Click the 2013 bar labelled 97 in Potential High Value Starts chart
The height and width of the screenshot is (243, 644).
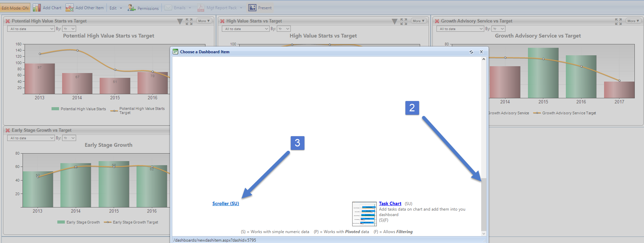40,79
